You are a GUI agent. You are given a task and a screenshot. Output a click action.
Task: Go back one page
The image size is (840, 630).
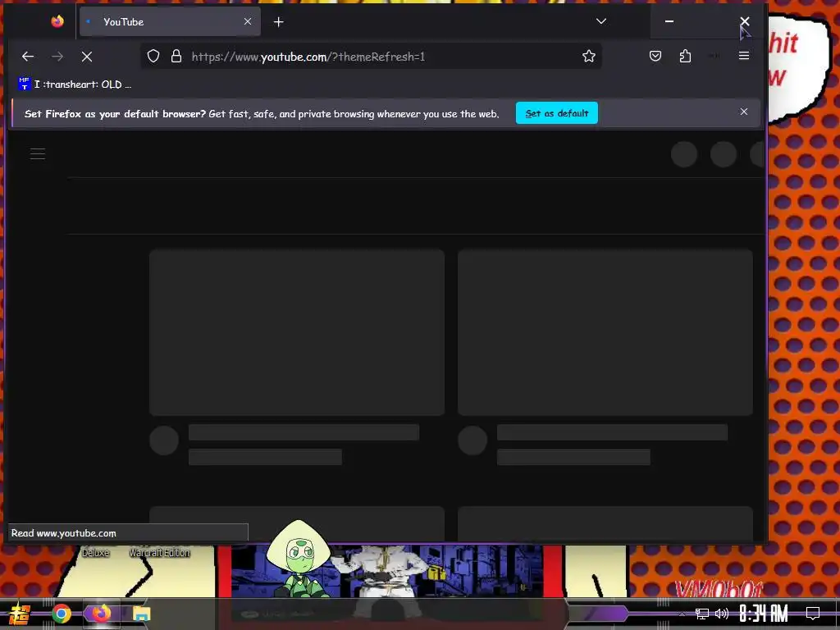(28, 57)
